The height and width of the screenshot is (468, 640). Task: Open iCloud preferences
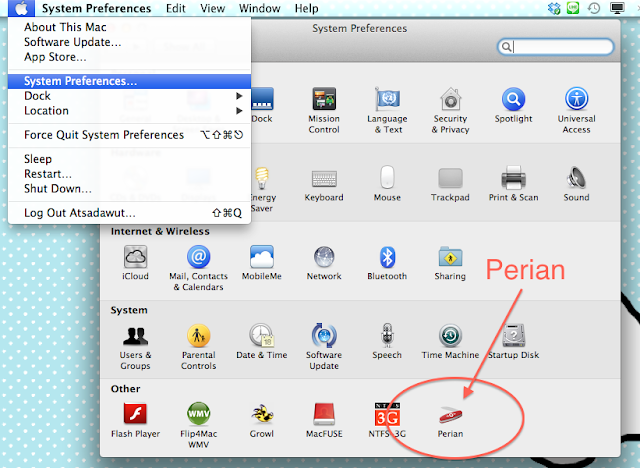136,257
